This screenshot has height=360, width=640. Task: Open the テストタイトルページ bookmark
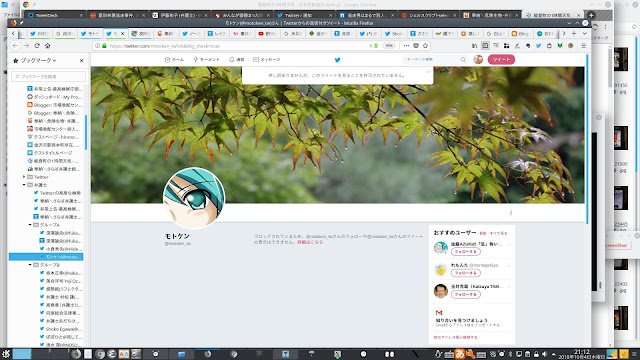pos(50,153)
